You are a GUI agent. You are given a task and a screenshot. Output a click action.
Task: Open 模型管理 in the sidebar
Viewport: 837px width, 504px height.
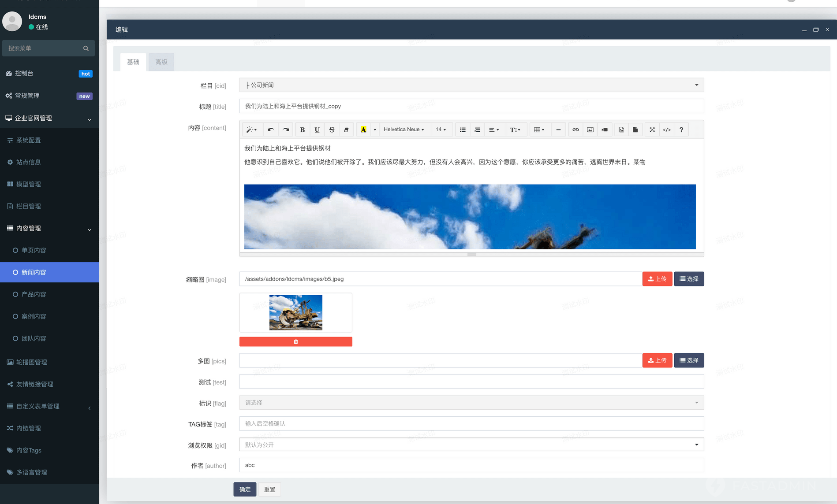49,184
